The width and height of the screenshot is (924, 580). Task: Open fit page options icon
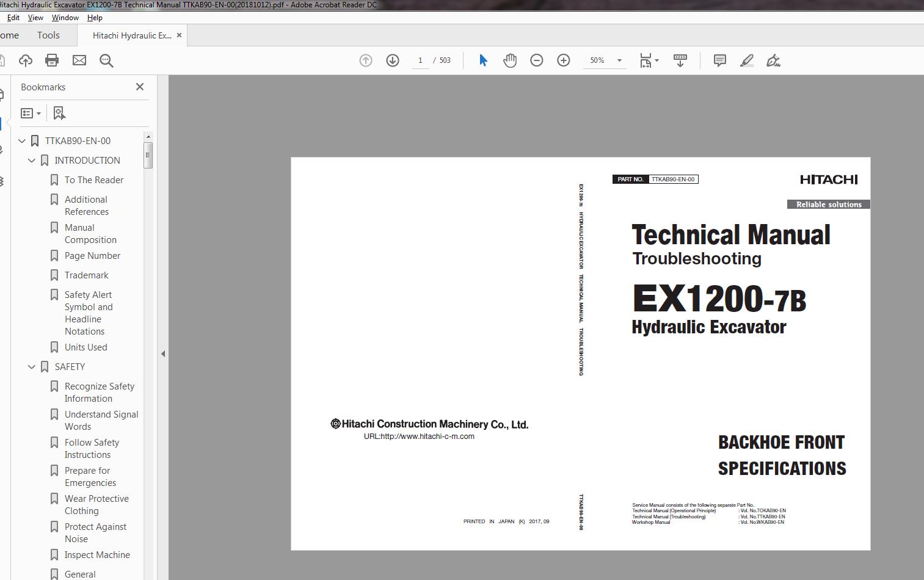pos(649,60)
